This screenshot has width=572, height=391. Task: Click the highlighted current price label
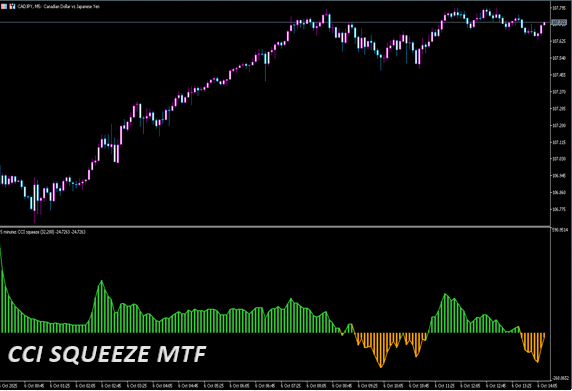click(x=559, y=23)
